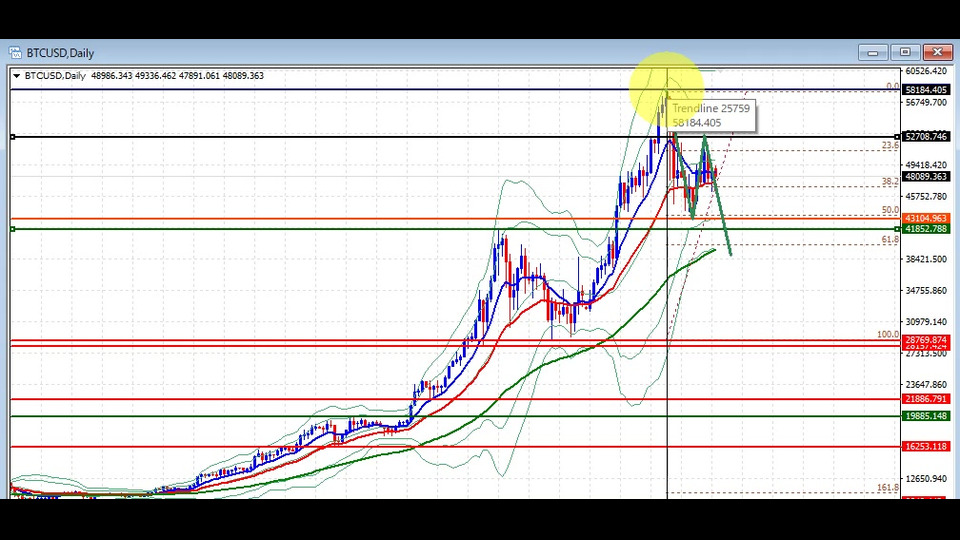
Task: Select the Trendline 25759 tooltip
Action: click(x=711, y=116)
